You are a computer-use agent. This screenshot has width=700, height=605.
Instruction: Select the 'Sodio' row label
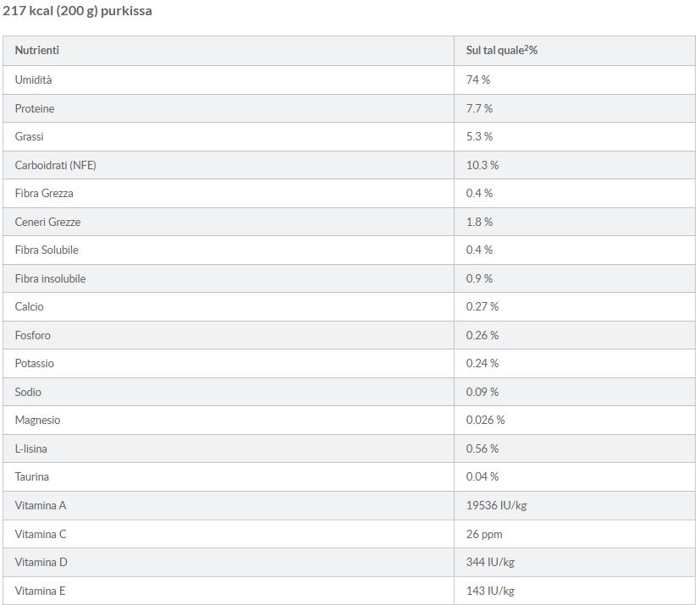(28, 392)
